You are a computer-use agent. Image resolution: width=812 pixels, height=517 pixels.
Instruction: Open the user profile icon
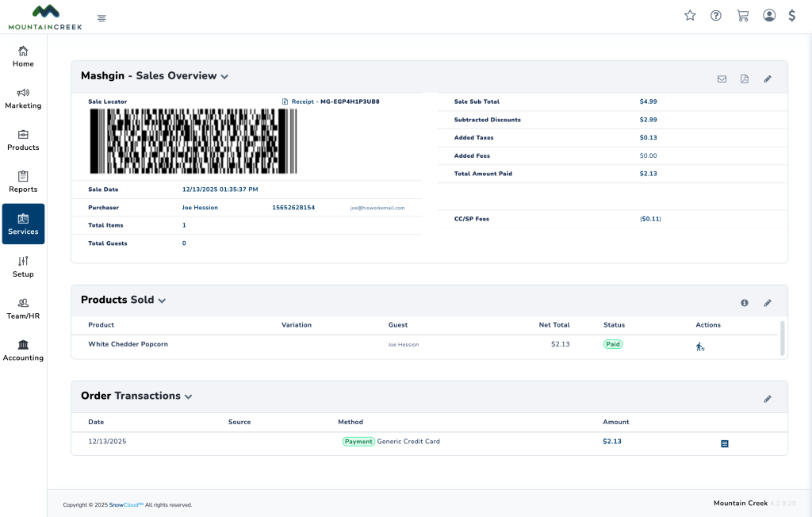click(x=769, y=15)
